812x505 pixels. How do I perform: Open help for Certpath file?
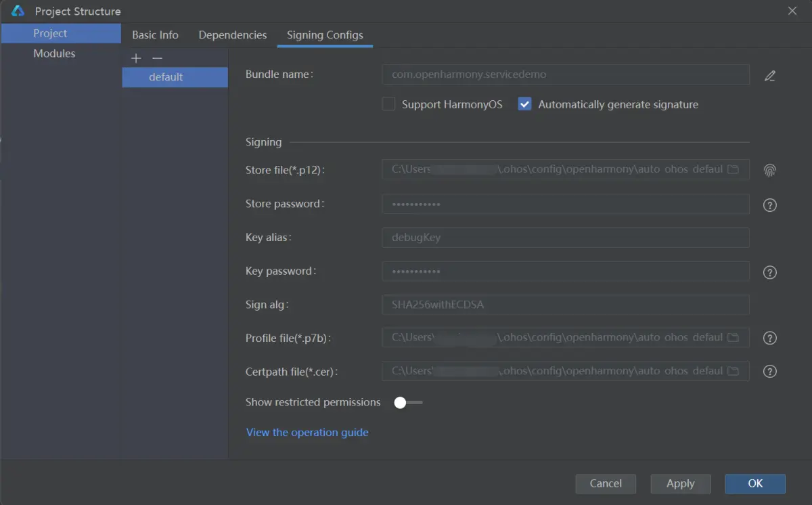[x=769, y=371]
